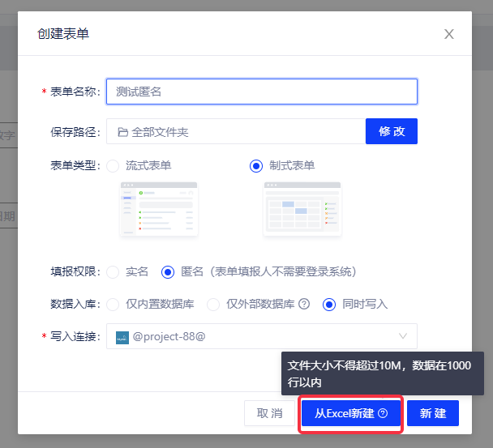
Task: Select the 流式表单 radio button
Action: (x=113, y=166)
